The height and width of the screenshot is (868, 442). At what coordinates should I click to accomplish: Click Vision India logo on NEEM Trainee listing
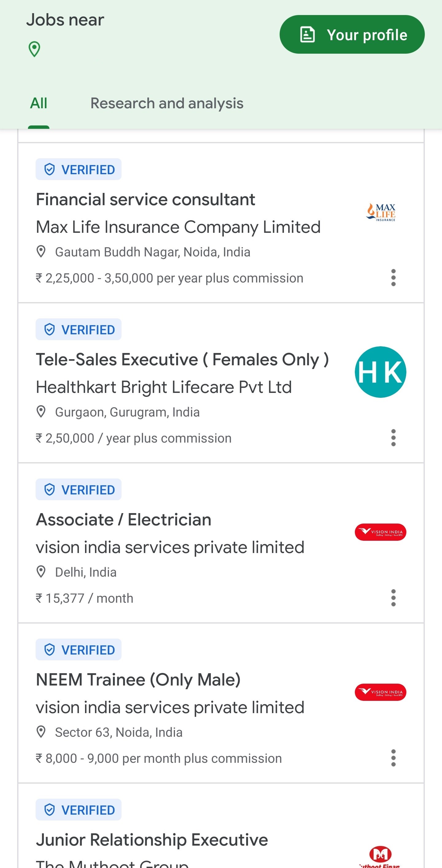[x=380, y=692]
